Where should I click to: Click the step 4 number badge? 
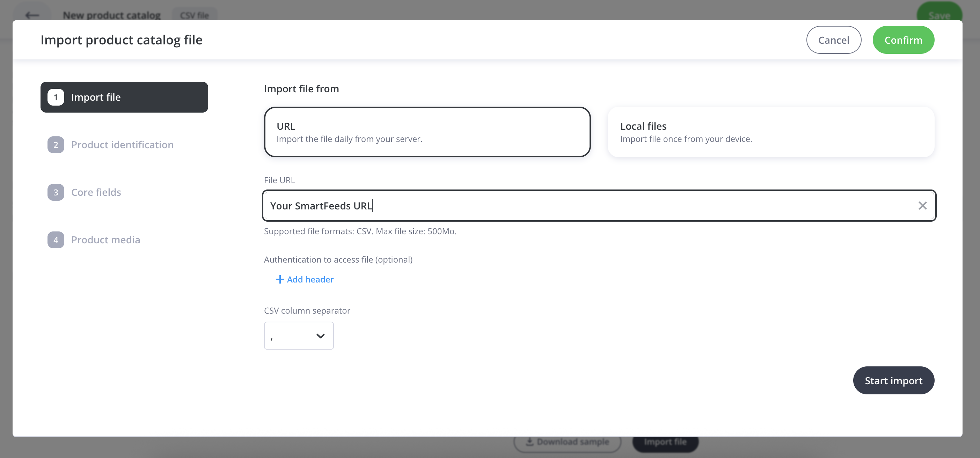click(x=56, y=240)
